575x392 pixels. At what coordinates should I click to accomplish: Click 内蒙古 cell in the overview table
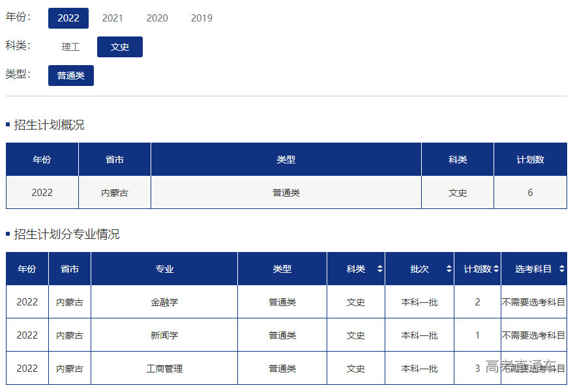(x=115, y=193)
